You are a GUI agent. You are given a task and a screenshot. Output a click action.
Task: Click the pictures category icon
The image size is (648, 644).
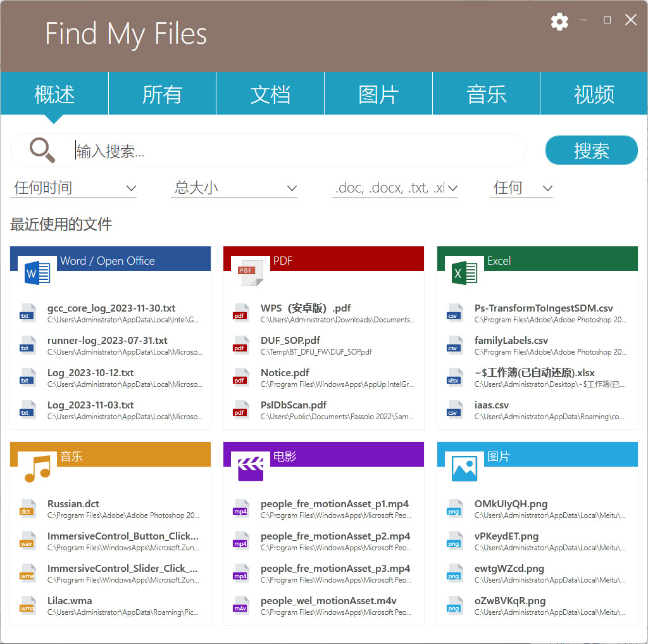pos(464,469)
